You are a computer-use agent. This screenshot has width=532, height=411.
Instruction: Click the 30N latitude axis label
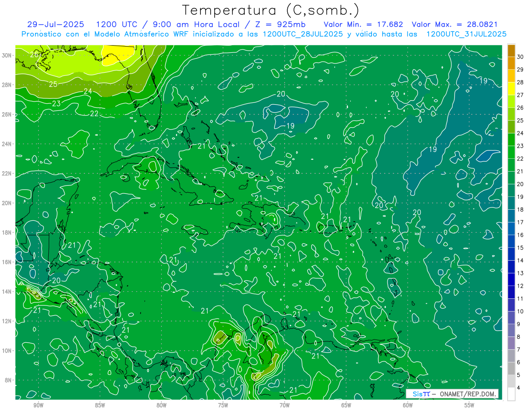point(7,55)
